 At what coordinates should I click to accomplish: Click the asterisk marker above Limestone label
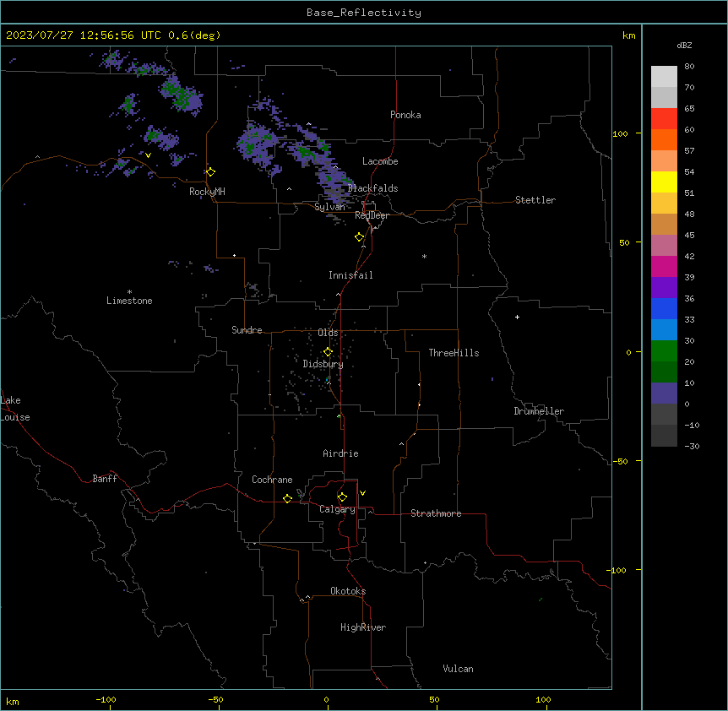tap(129, 292)
